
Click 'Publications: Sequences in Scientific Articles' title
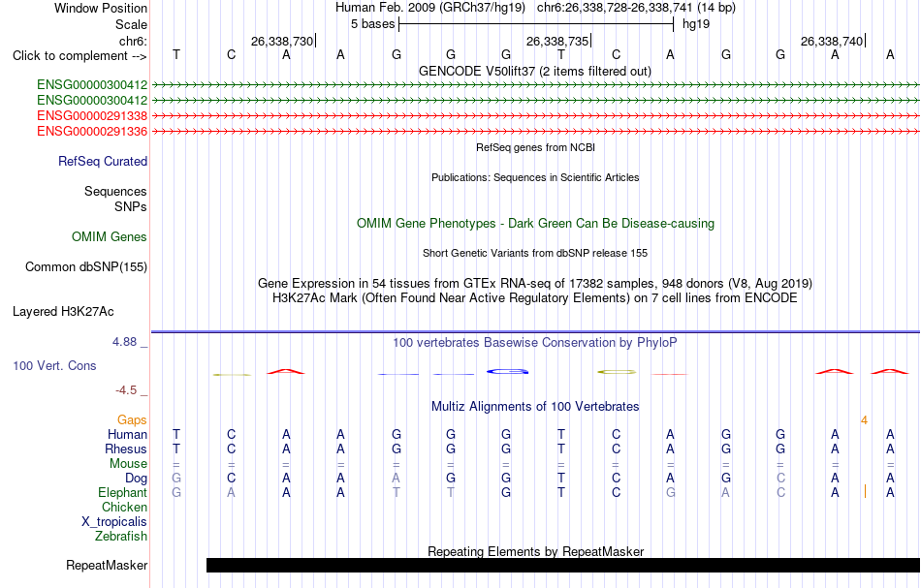[x=535, y=177]
